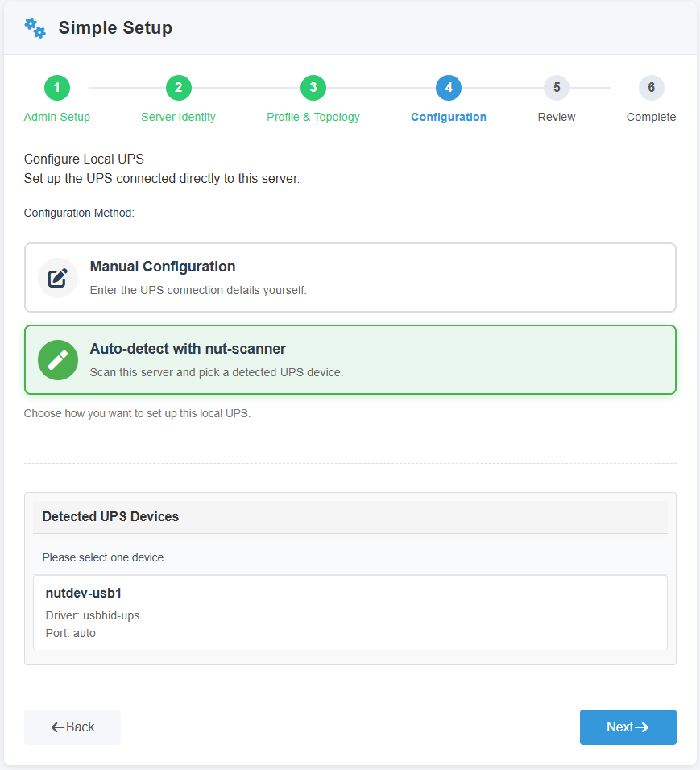Click the Review step label
This screenshot has width=700, height=770.
click(x=556, y=117)
